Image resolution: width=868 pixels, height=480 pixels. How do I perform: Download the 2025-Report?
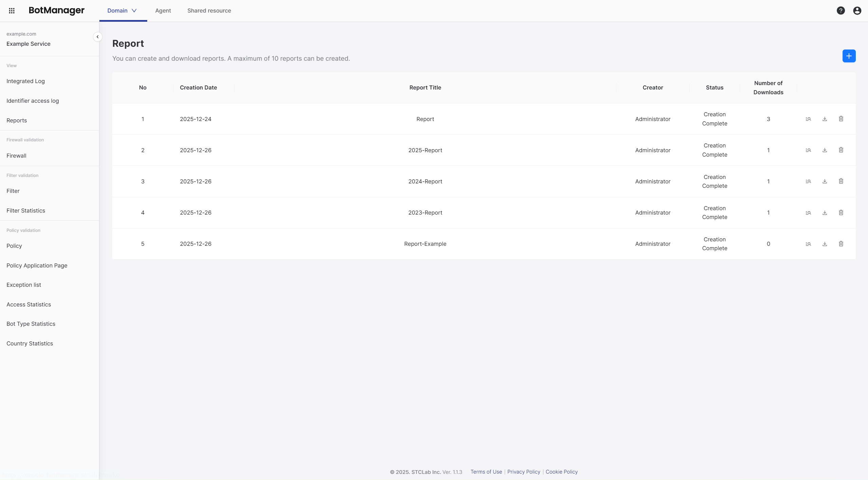pyautogui.click(x=825, y=150)
